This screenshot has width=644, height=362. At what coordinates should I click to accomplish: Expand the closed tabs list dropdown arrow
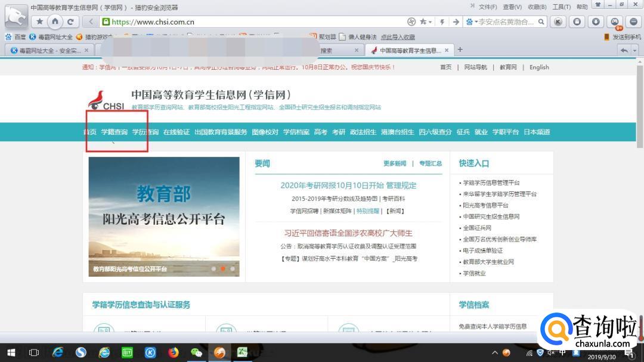[x=634, y=50]
